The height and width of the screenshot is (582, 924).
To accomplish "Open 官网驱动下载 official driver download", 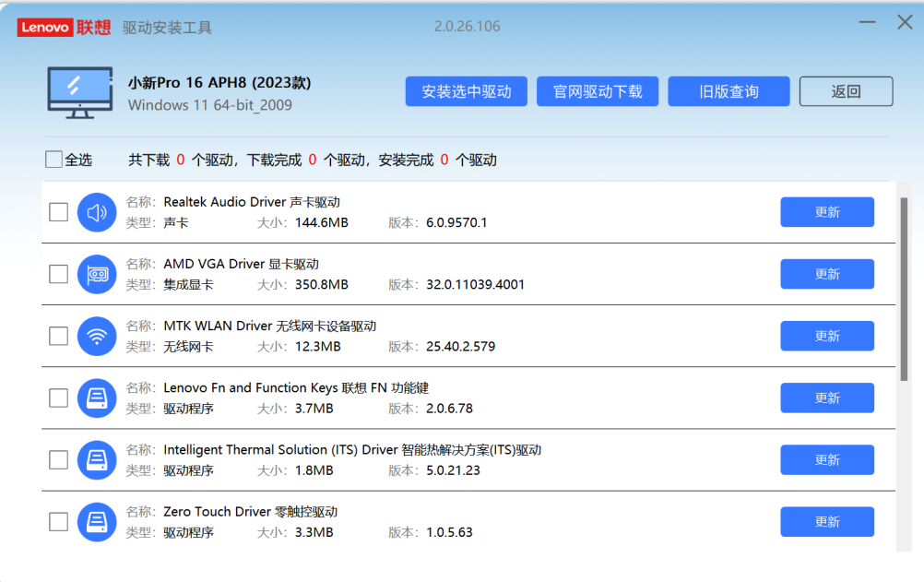I will 598,91.
